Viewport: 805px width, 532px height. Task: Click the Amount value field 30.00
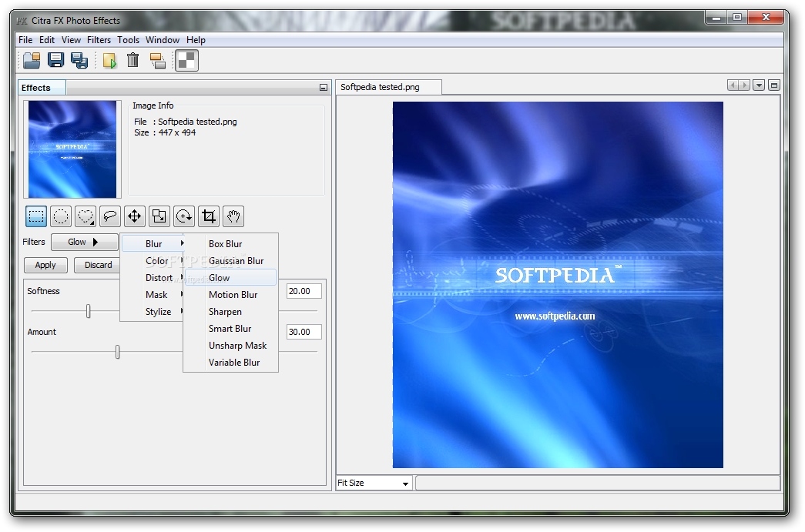tap(304, 332)
